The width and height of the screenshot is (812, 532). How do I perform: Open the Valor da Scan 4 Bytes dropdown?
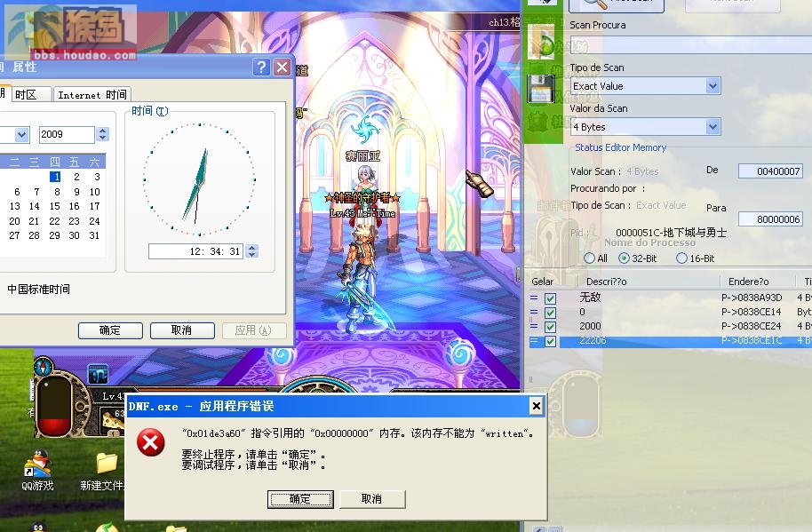[x=713, y=126]
